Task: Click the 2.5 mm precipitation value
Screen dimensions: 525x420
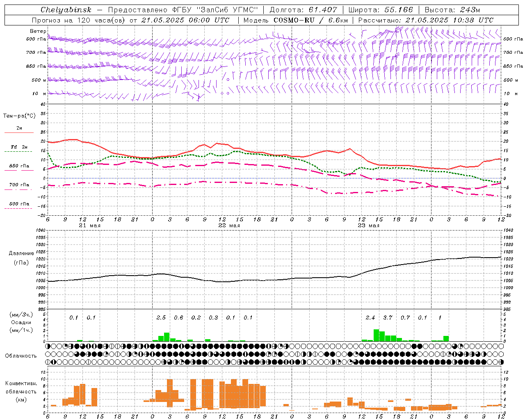Action: (x=161, y=317)
